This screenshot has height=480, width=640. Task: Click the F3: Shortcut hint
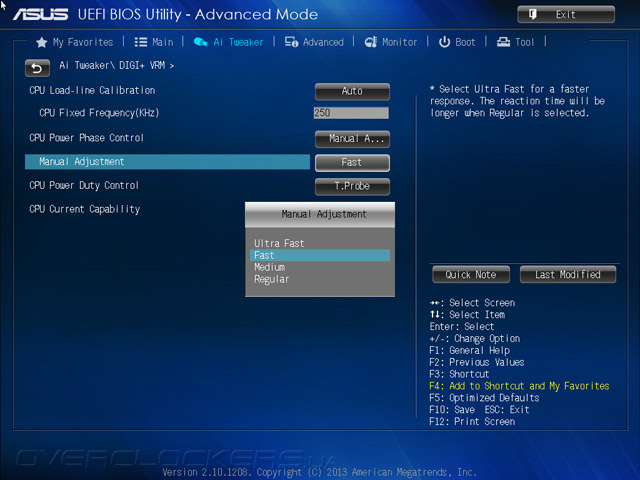(x=459, y=374)
